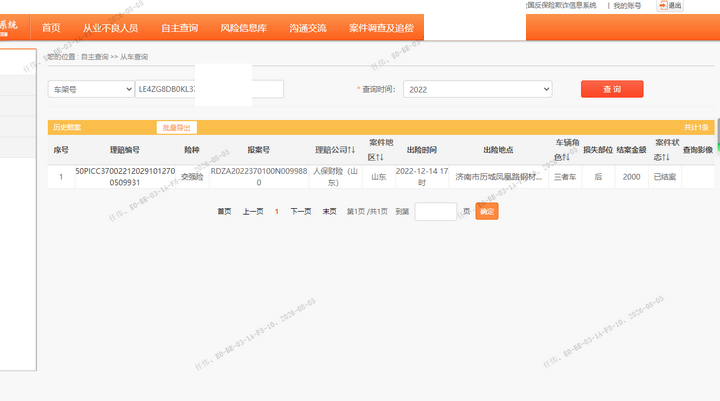Click the orange 确定 button
Image resolution: width=720 pixels, height=401 pixels.
[487, 211]
